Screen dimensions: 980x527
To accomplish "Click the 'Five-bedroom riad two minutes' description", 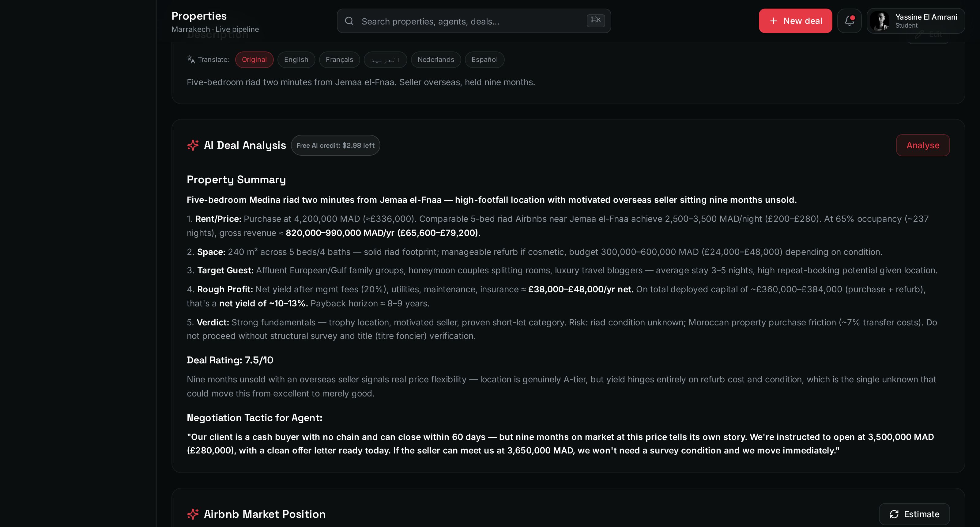I will 361,82.
